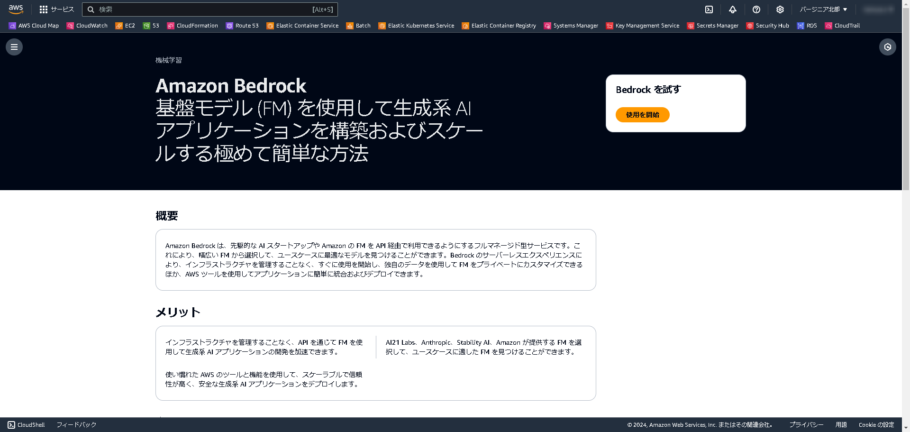Click the benefit text starting 使い慣れた AWS
Viewport: 910px width, 432px height.
(264, 379)
